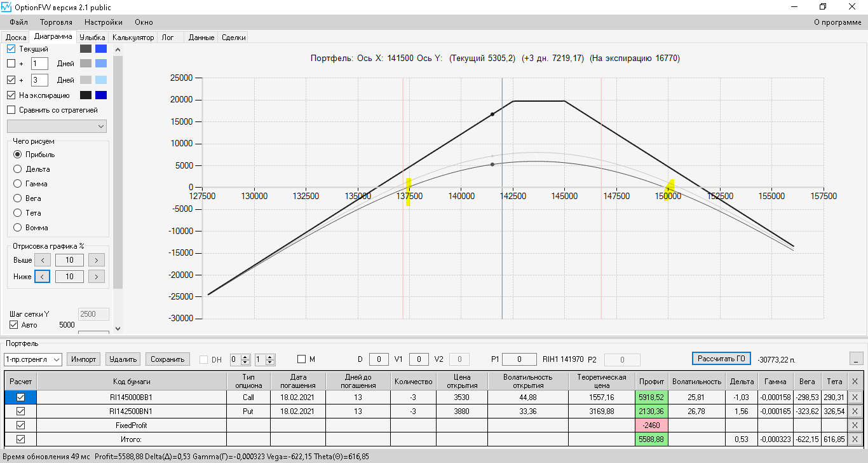868x463 pixels.
Task: Decrease the Ниже percentage with the left arrow
Action: (43, 276)
